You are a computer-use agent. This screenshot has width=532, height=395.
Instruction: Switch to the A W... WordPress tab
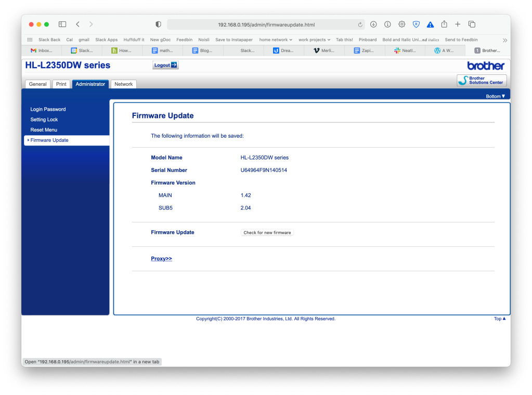tap(444, 50)
